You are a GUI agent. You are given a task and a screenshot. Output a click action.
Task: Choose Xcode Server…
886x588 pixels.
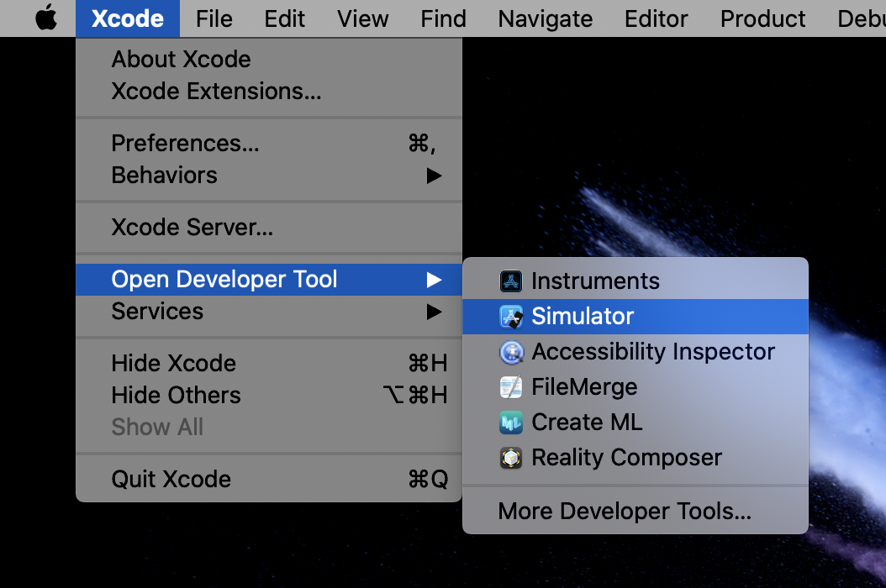coord(269,227)
